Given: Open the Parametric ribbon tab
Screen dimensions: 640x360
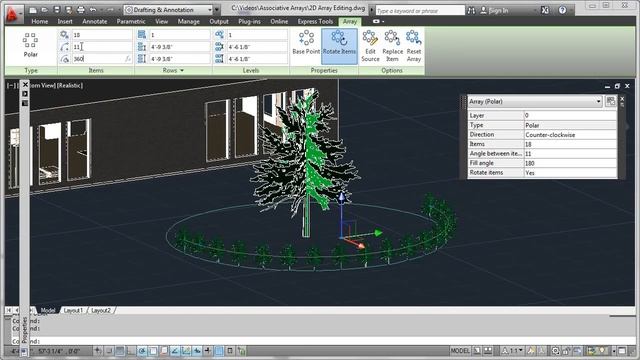Looking at the screenshot, I should point(131,21).
